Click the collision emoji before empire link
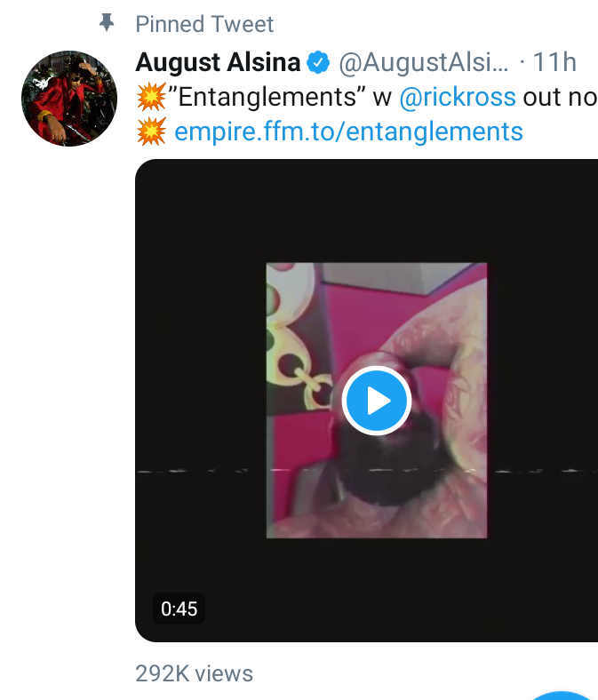The height and width of the screenshot is (700, 598). pos(151,131)
